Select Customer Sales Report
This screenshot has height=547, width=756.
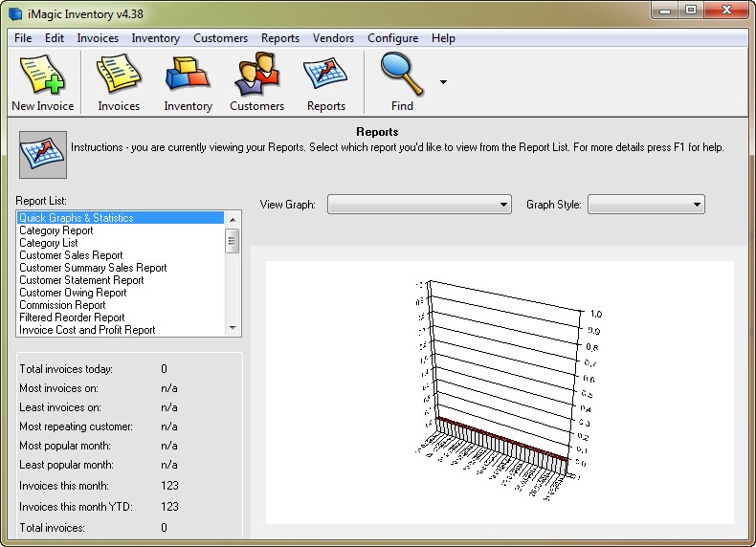(x=121, y=255)
